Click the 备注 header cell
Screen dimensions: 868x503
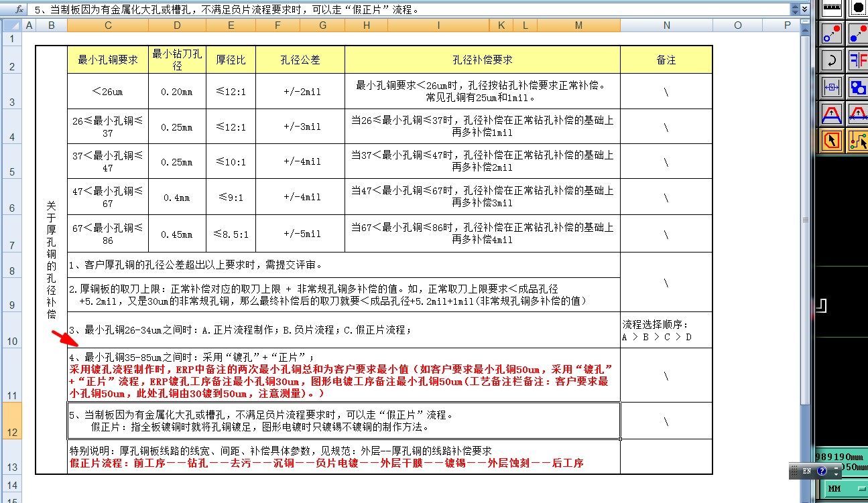(x=666, y=60)
